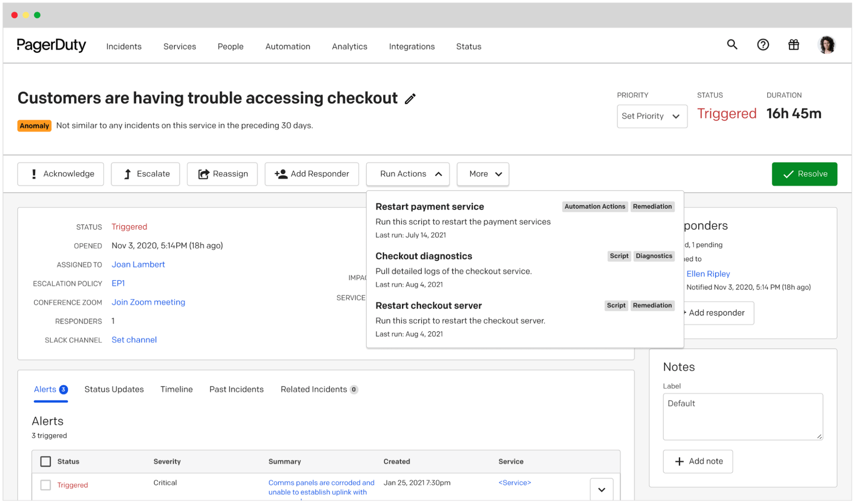
Task: Click the pencil icon to edit title
Action: click(x=410, y=99)
